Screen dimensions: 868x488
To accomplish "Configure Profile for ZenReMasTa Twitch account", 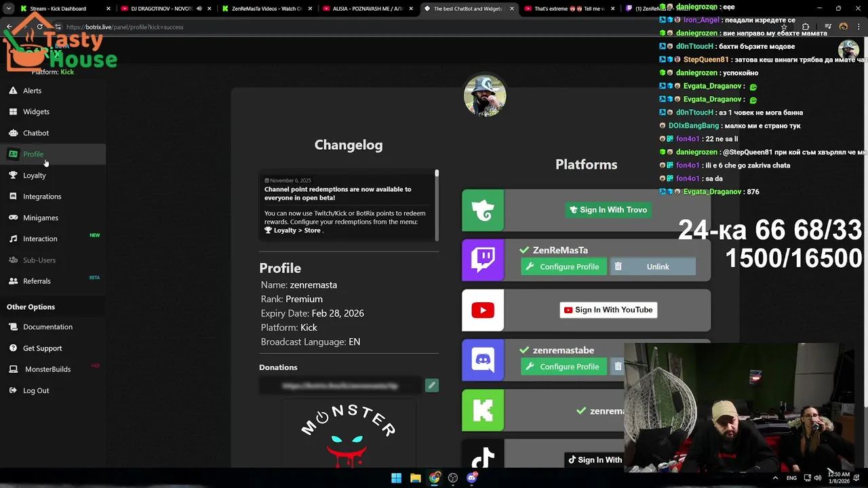I will (563, 267).
